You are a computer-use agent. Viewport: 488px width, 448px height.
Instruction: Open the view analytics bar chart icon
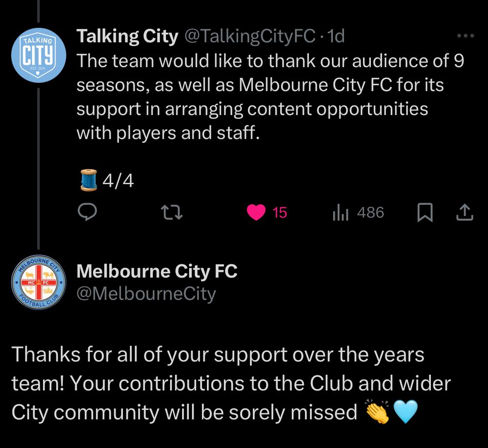pyautogui.click(x=340, y=213)
